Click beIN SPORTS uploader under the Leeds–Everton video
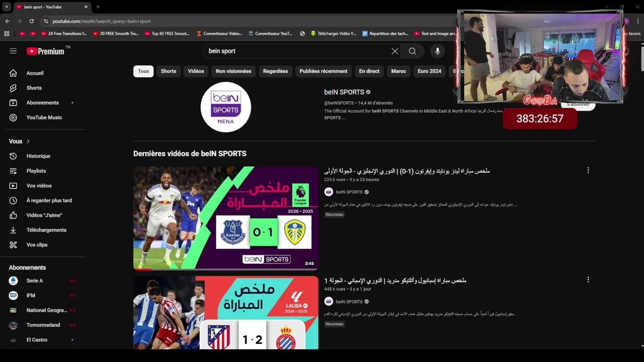The width and height of the screenshot is (644, 362). (349, 192)
